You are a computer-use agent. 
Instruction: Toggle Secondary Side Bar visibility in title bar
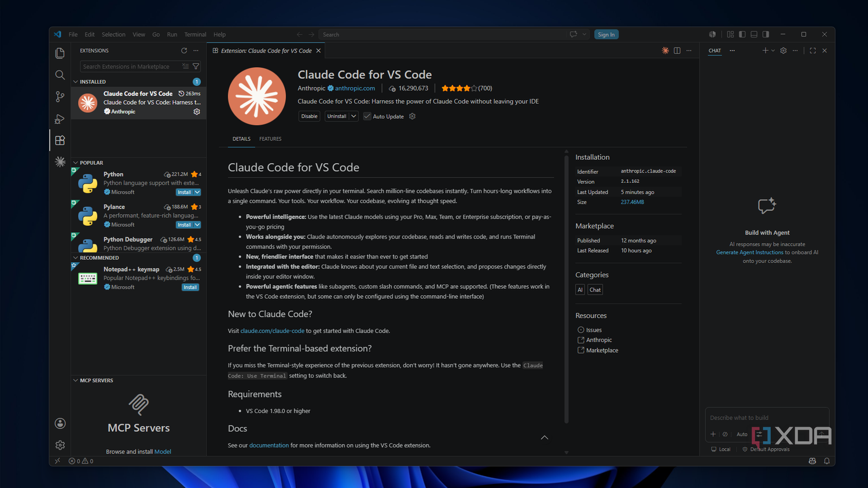[x=766, y=35]
